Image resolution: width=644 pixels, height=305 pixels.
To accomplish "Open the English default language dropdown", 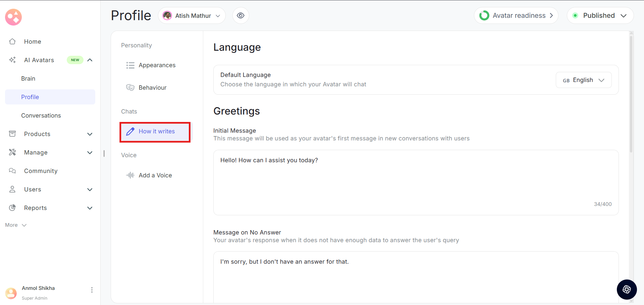I will pos(583,80).
